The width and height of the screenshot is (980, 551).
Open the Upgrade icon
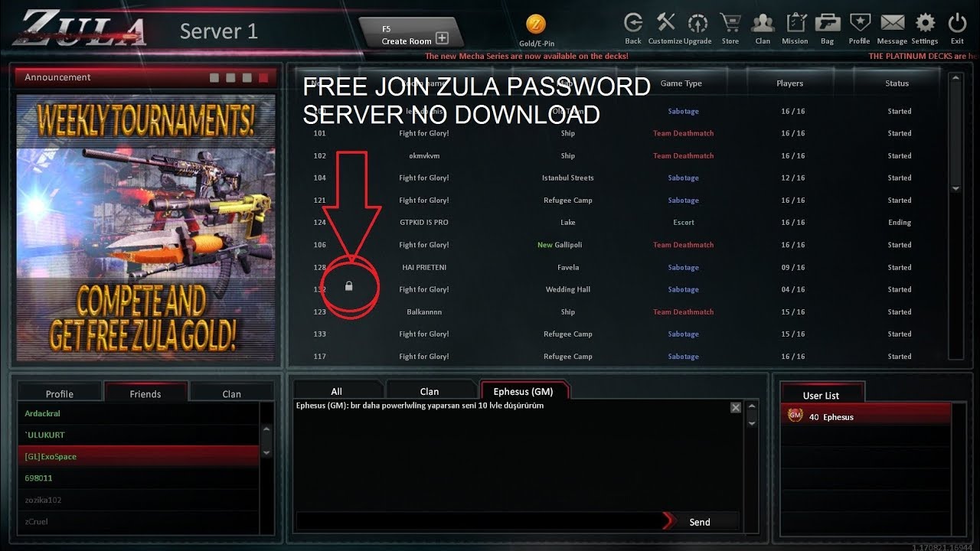(697, 24)
